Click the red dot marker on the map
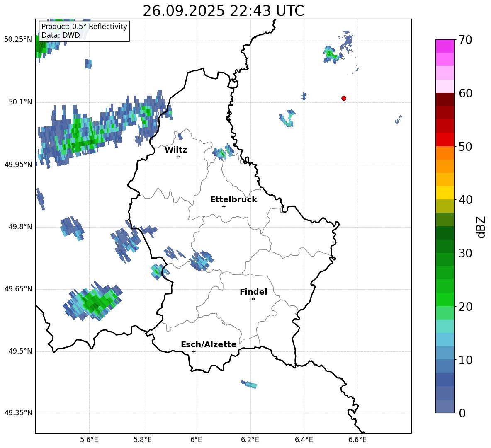Screen dimensions: 491x448 coord(344,98)
